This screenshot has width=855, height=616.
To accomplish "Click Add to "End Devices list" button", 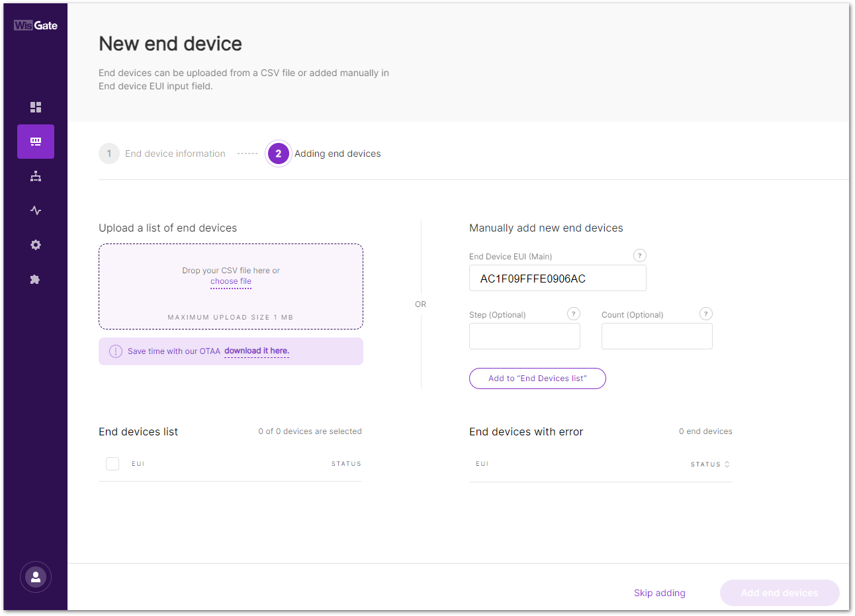I will pos(537,378).
